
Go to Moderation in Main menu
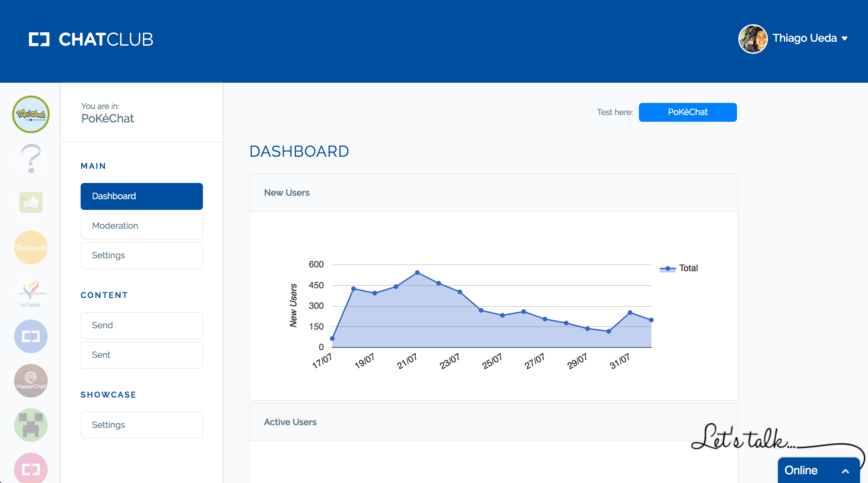pyautogui.click(x=141, y=226)
